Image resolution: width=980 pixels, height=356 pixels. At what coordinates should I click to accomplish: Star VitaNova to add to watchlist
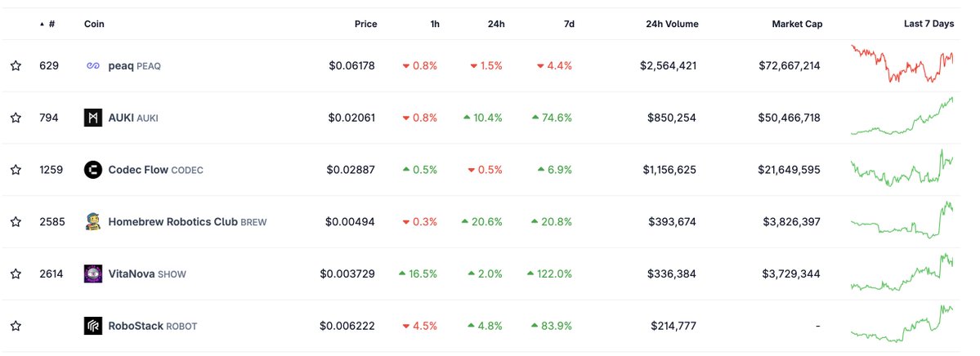coord(16,274)
